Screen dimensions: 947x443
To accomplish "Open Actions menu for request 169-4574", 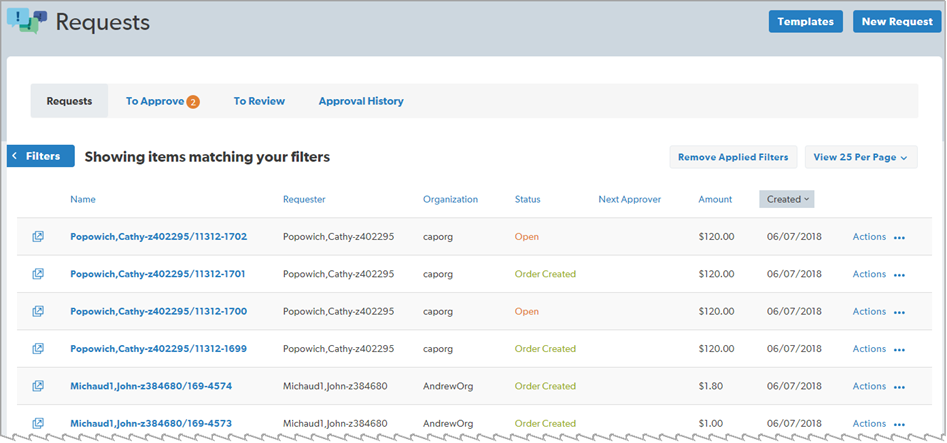I will pyautogui.click(x=869, y=386).
